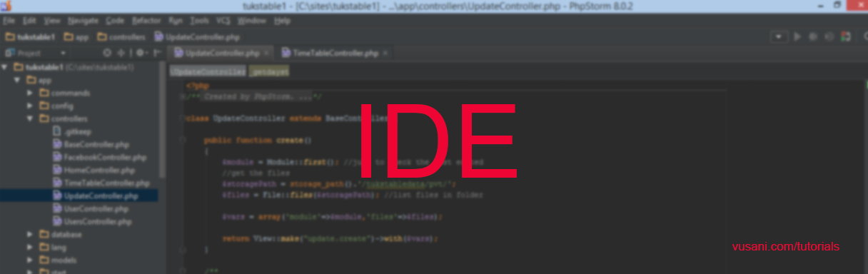
Task: Click the colored icon right of debug buttons
Action: (x=846, y=36)
